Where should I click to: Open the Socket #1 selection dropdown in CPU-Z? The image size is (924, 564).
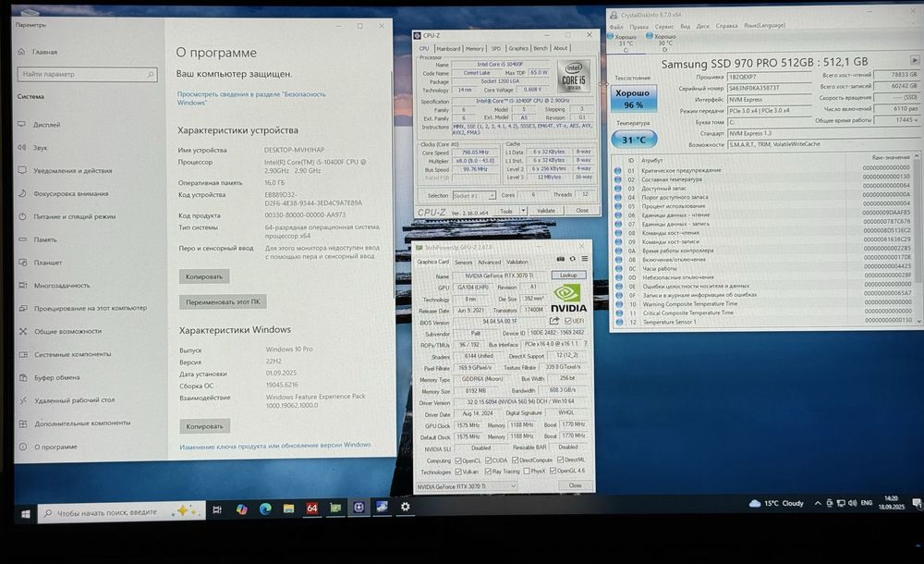pyautogui.click(x=474, y=195)
